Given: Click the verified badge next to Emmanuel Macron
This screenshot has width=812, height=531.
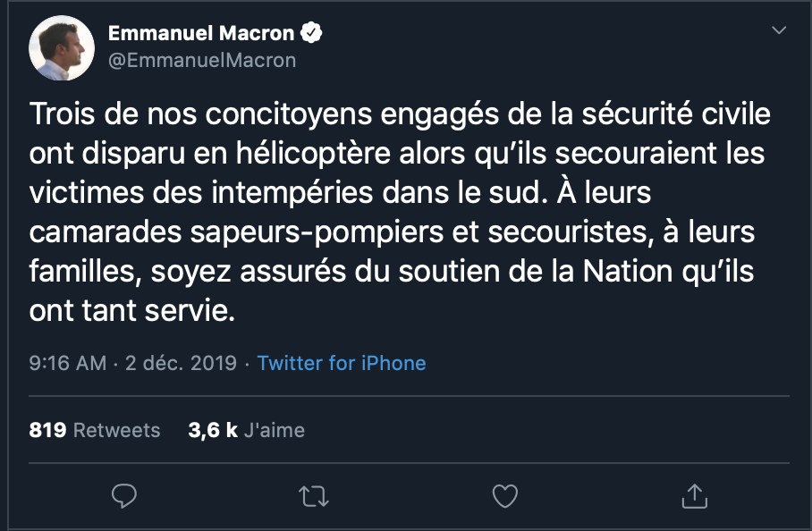Looking at the screenshot, I should coord(311,34).
